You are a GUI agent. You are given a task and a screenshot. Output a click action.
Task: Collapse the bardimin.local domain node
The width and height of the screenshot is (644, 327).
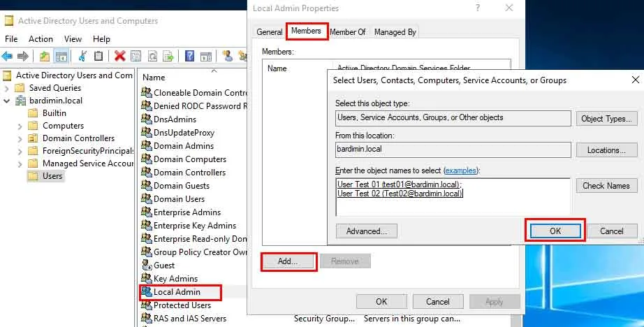pos(6,101)
